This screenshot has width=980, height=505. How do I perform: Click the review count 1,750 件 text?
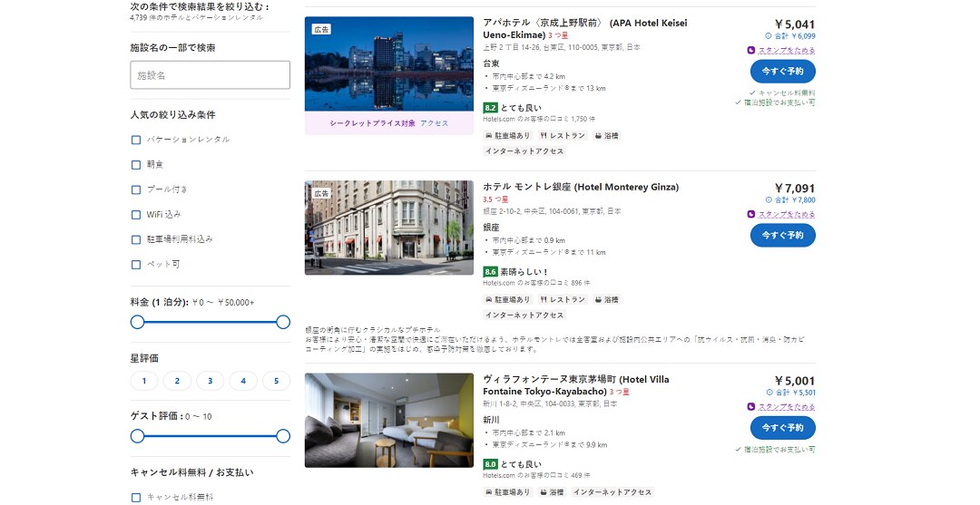583,119
